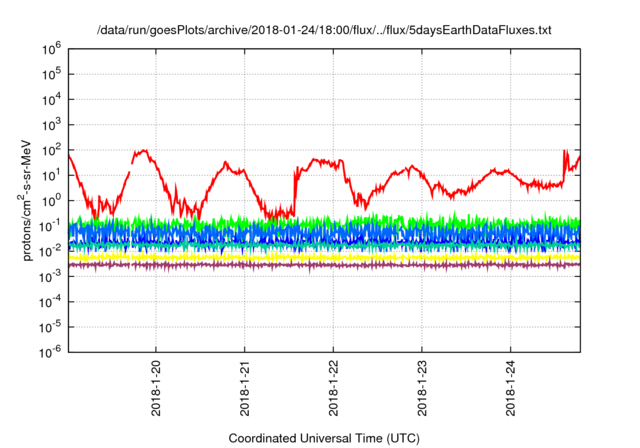Click the red flux curve peak near 2018-1-20
This screenshot has width=640, height=448.
(143, 151)
